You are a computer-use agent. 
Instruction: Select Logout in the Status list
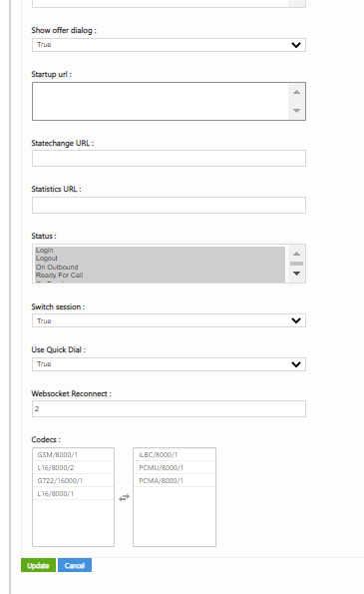click(160, 259)
